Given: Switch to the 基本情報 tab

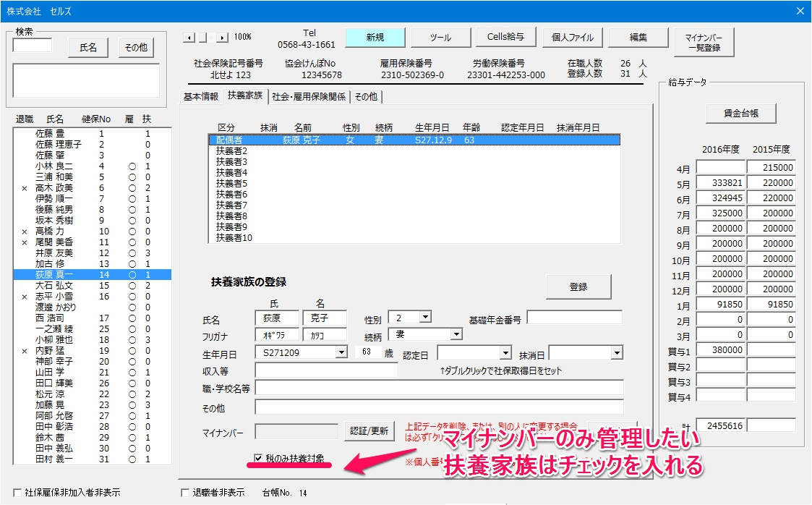Looking at the screenshot, I should click(x=201, y=97).
